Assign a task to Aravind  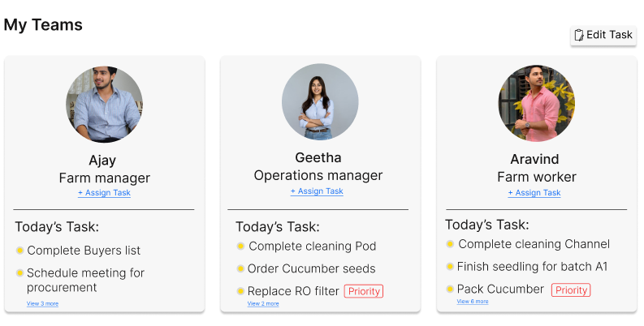534,193
